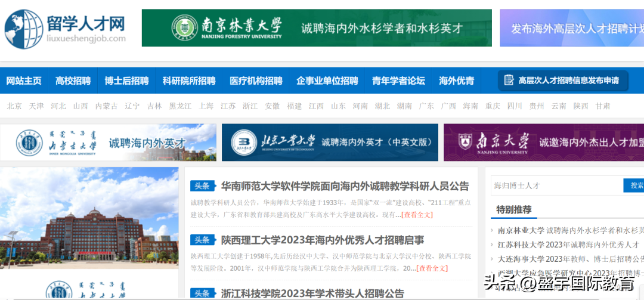Viewport: 644px width, 300px height.
Task: Select the 上海 region link
Action: coord(206,106)
